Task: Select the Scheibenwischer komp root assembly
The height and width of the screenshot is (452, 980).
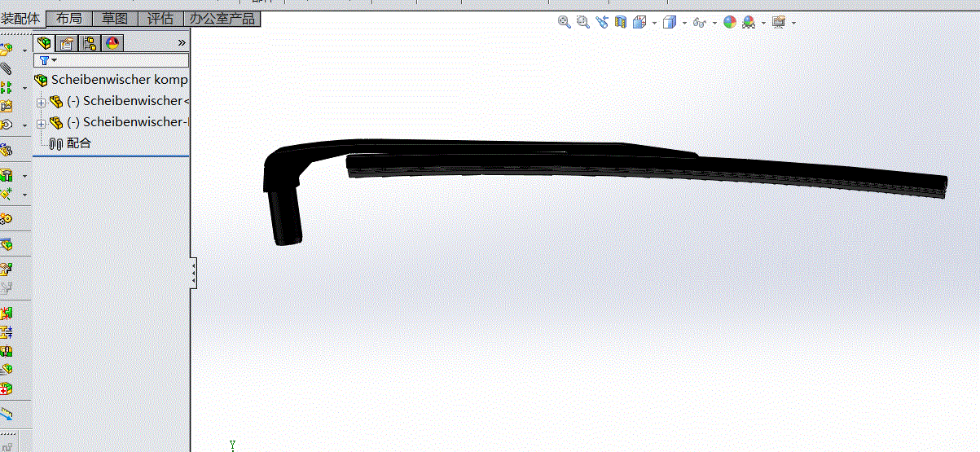Action: click(x=111, y=80)
